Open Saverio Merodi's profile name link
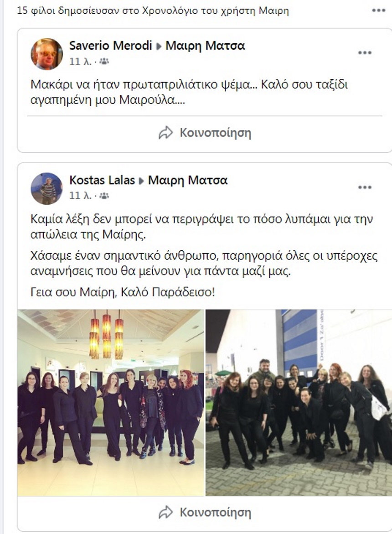 pyautogui.click(x=111, y=45)
